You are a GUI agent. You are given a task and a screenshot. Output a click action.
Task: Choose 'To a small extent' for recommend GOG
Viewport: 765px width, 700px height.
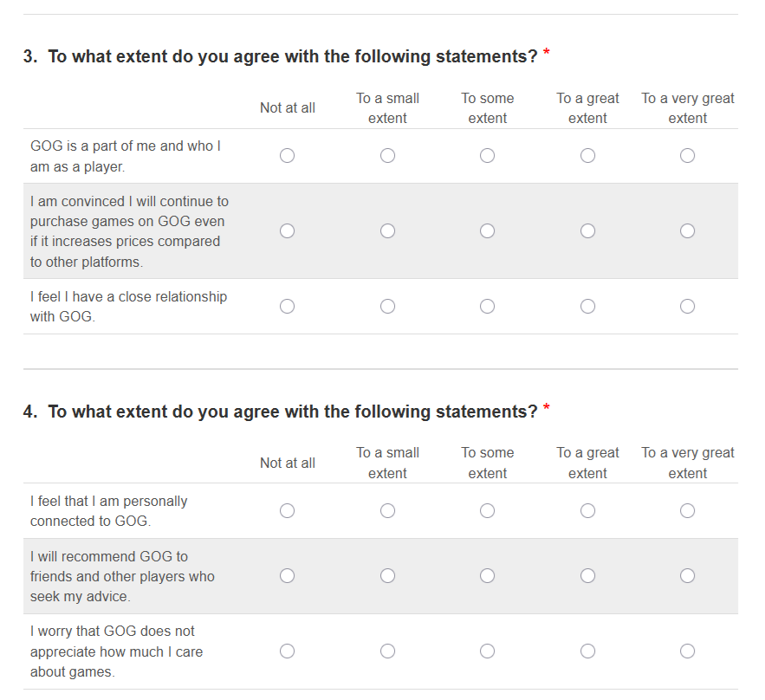tap(387, 576)
